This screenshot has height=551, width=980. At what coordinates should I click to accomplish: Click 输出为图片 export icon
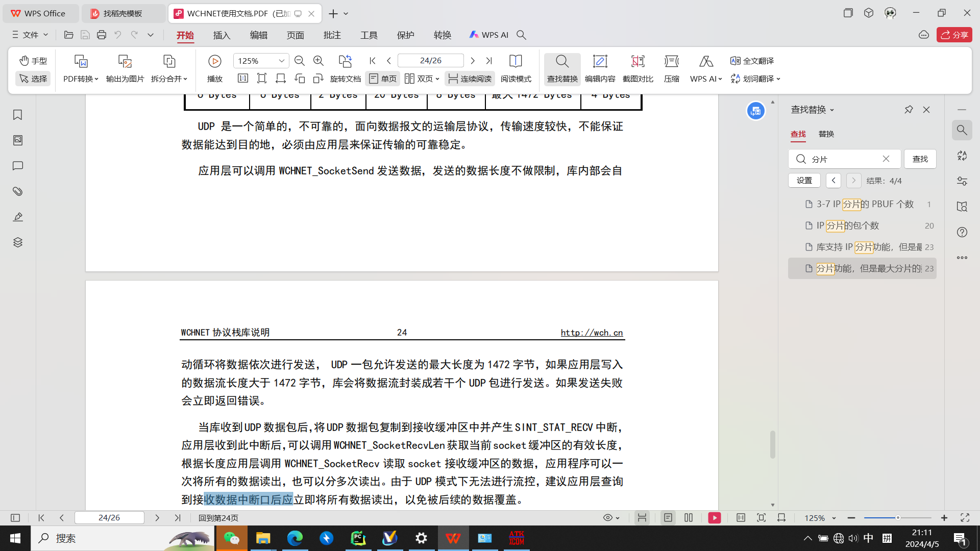125,61
